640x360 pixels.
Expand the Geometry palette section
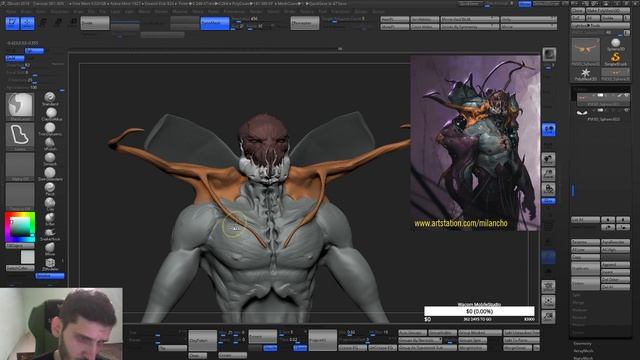[582, 344]
